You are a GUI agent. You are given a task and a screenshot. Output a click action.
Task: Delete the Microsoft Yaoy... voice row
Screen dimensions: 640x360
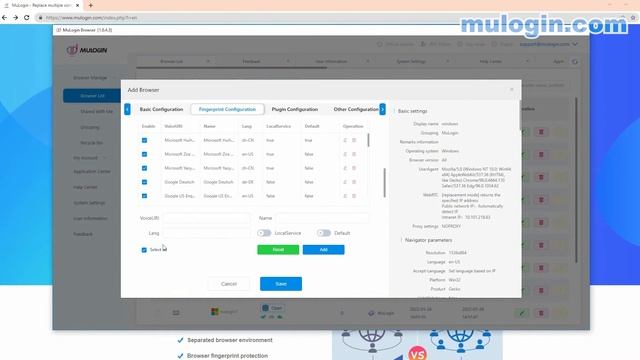pyautogui.click(x=354, y=168)
